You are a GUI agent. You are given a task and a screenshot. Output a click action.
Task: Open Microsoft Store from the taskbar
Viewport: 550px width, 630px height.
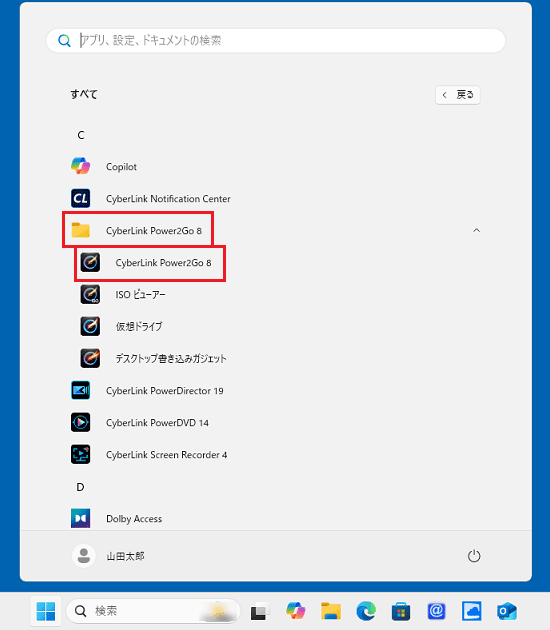click(401, 611)
